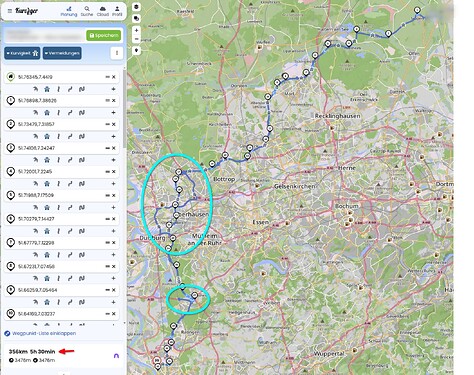Add a waypoint after waypoint 3 with plus

113,160
